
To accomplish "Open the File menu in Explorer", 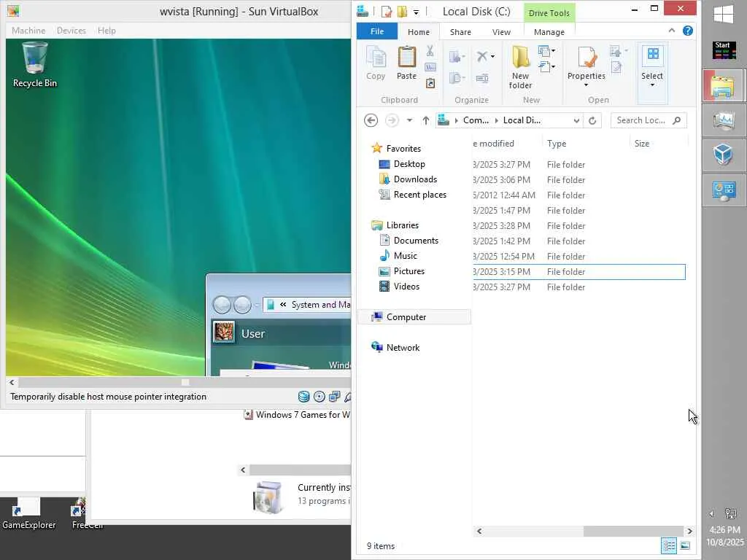I will coord(377,31).
